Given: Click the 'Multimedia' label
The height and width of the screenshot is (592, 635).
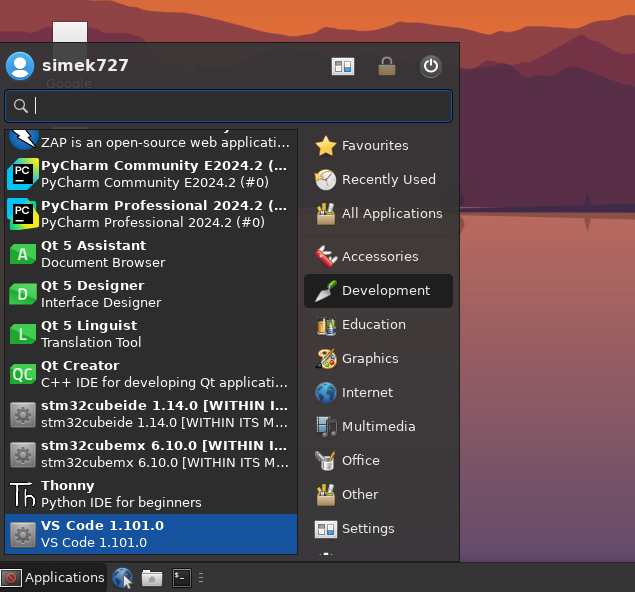Looking at the screenshot, I should pos(379,427).
